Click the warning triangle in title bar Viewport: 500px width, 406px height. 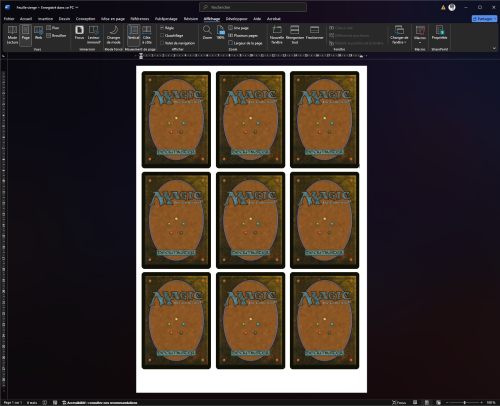tap(443, 7)
